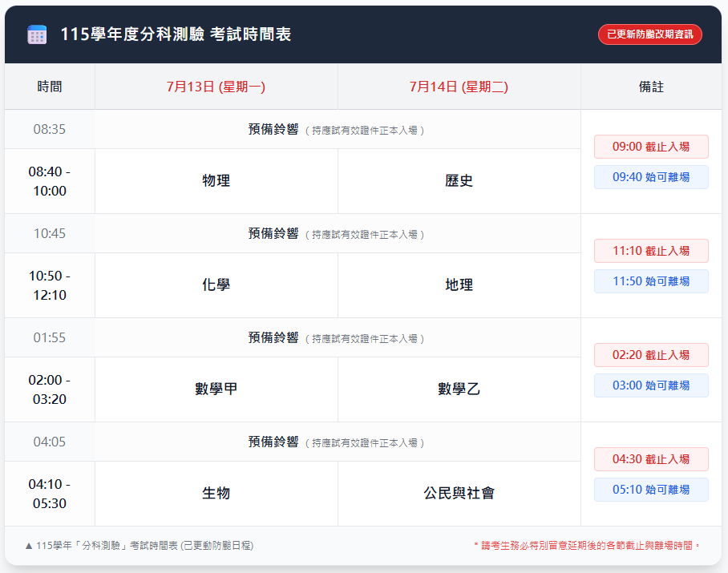Click the 持應試有效證件正本入場 note in 01:55 row
Screen dimensions: 728x573
(x=365, y=339)
